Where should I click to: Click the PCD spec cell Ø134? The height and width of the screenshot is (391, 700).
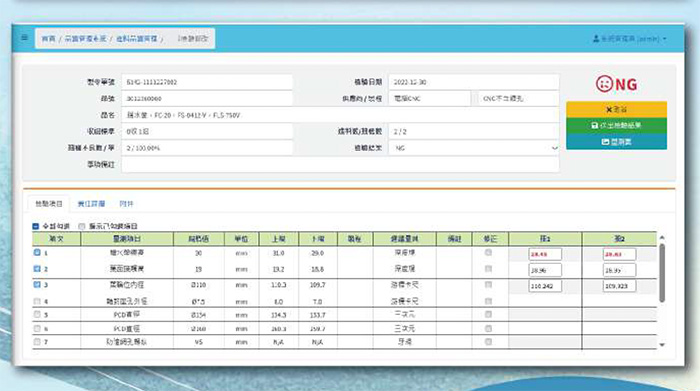coord(198,315)
